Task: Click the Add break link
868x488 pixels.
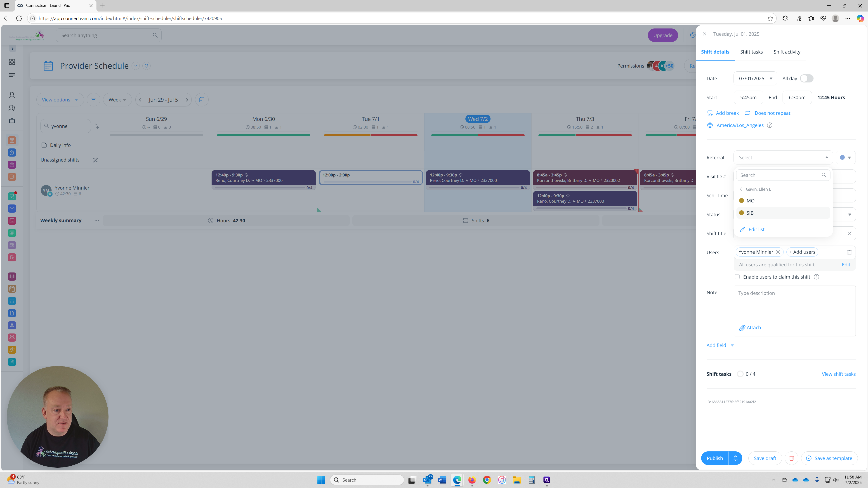Action: pos(723,113)
